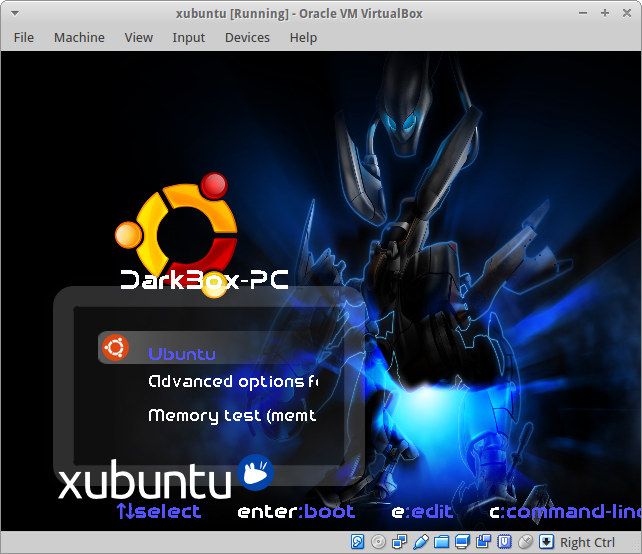Select the Memory test boot entry
This screenshot has width=642, height=554.
[232, 416]
